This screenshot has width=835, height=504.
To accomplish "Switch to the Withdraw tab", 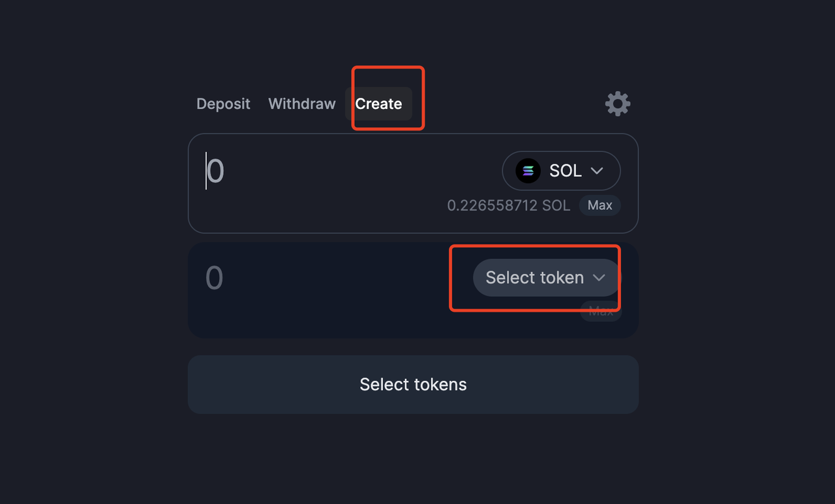I will coord(302,104).
